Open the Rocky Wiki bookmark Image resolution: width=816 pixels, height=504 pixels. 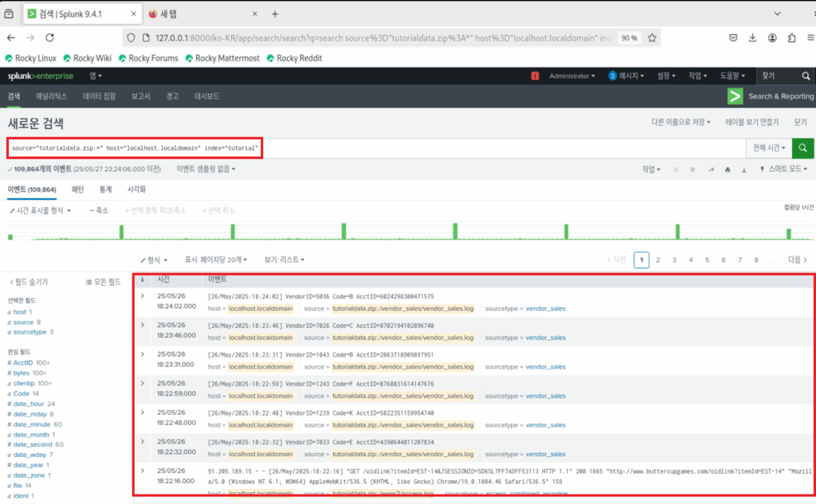pos(88,58)
